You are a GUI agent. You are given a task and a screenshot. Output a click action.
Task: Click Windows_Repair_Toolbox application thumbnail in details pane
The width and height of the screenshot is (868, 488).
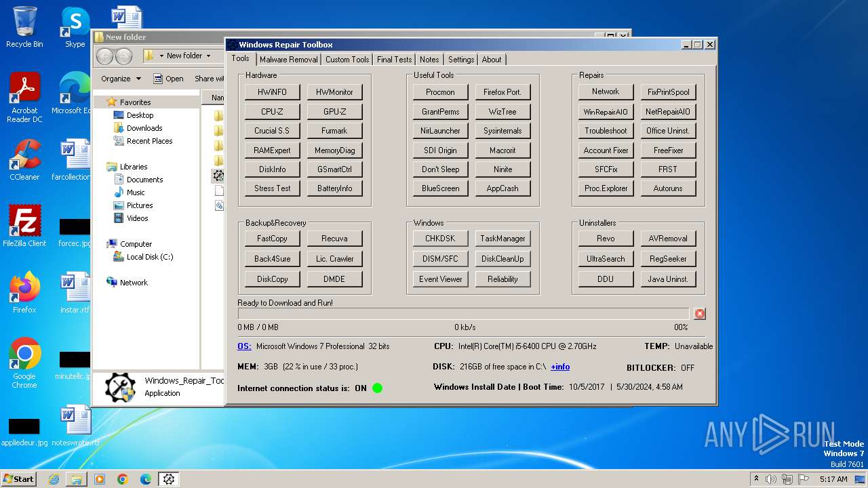point(120,387)
